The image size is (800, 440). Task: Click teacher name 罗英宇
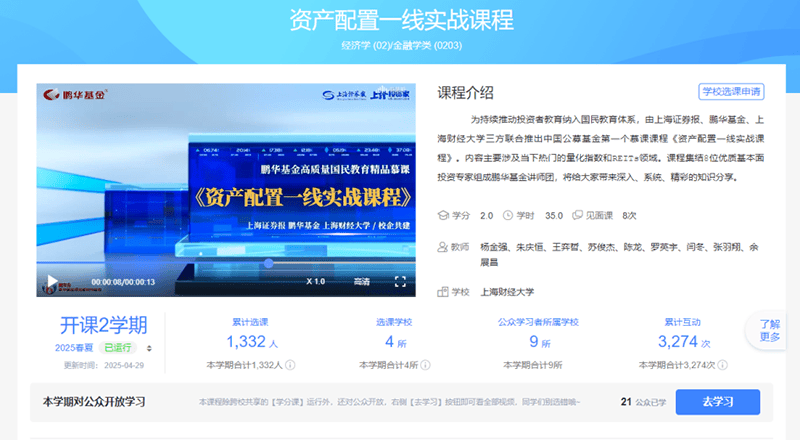(x=663, y=247)
